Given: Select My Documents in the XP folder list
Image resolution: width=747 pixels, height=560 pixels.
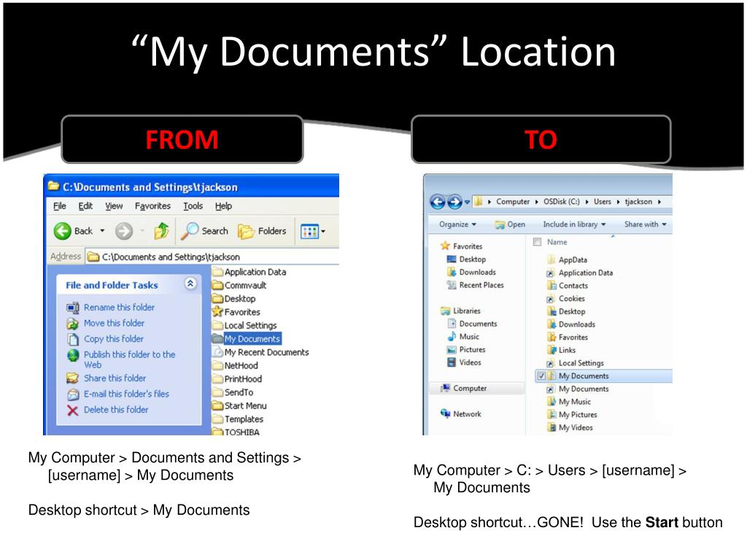Looking at the screenshot, I should pos(247,338).
